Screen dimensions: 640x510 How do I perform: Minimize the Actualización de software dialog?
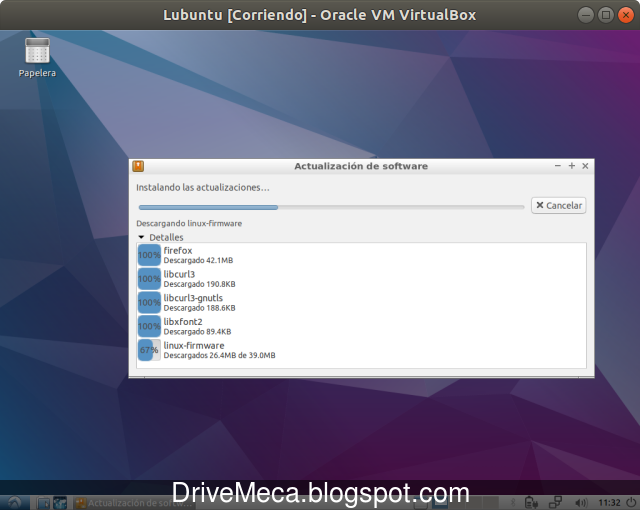click(x=558, y=166)
